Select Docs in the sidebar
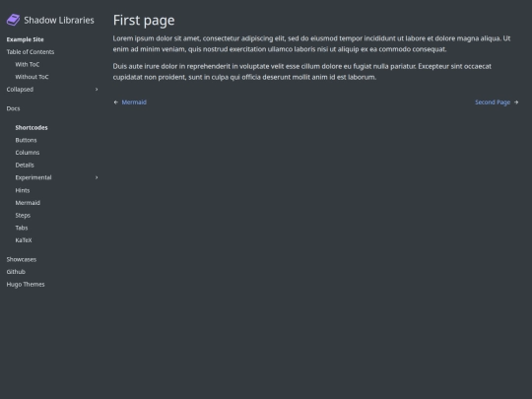Viewport: 532px width, 399px height. click(x=13, y=108)
